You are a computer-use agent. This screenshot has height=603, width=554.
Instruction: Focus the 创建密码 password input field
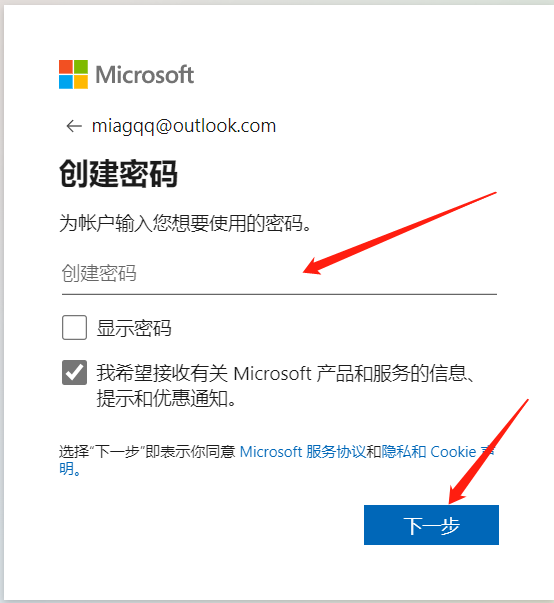[x=279, y=273]
